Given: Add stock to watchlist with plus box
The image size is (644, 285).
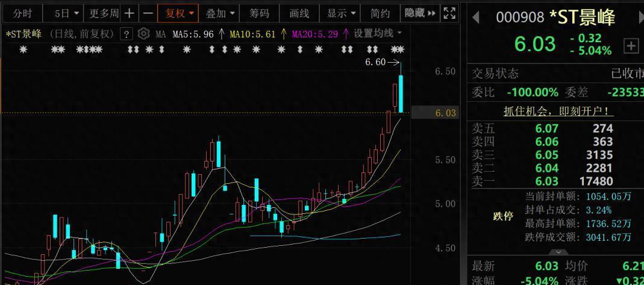Looking at the screenshot, I should coord(631,45).
